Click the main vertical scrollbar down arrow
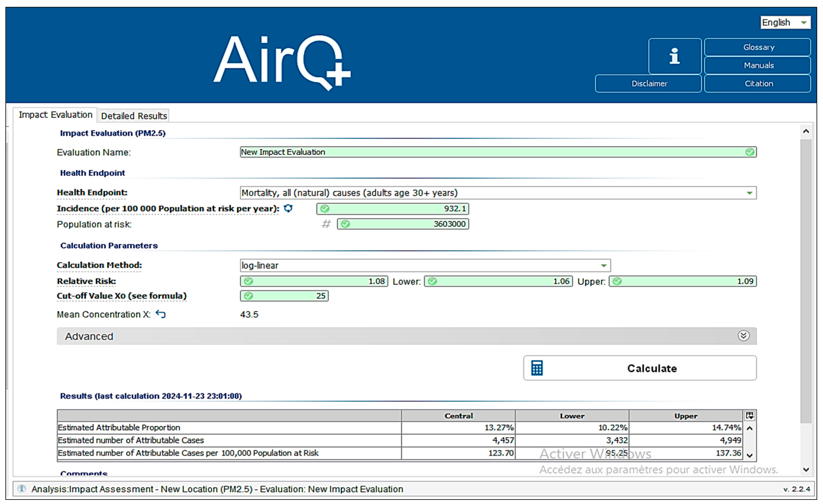Image resolution: width=823 pixels, height=504 pixels. coord(806,469)
